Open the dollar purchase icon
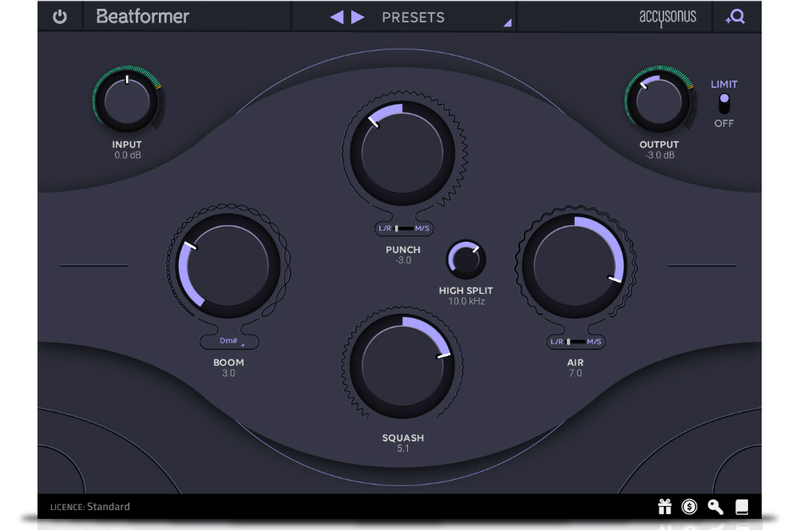800x530 pixels. [689, 507]
